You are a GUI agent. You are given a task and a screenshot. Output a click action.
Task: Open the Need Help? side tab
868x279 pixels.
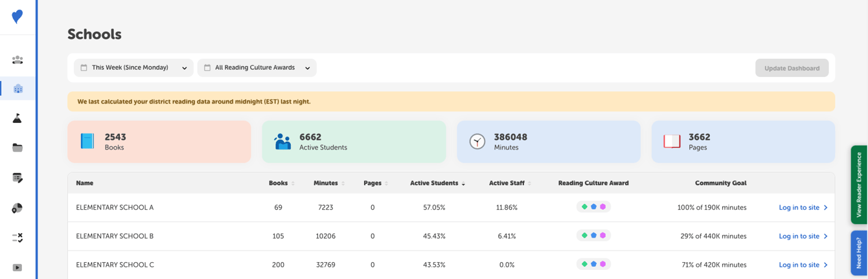(859, 252)
